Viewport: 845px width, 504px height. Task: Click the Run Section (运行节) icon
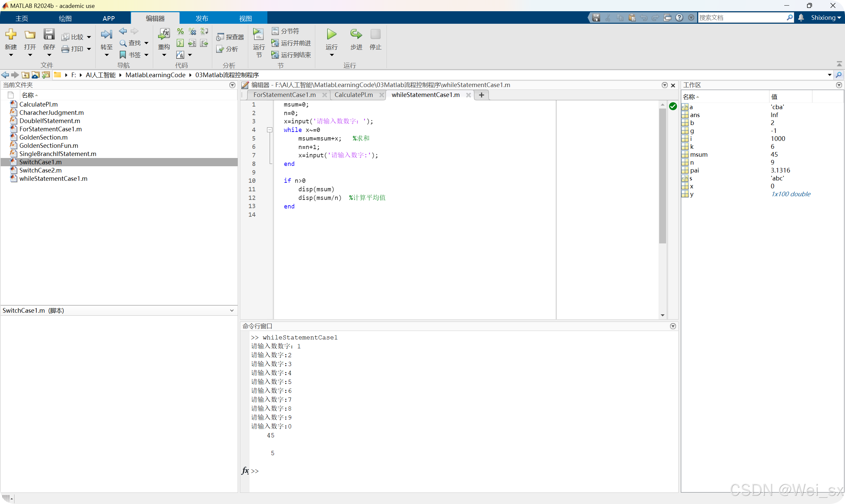pyautogui.click(x=258, y=34)
